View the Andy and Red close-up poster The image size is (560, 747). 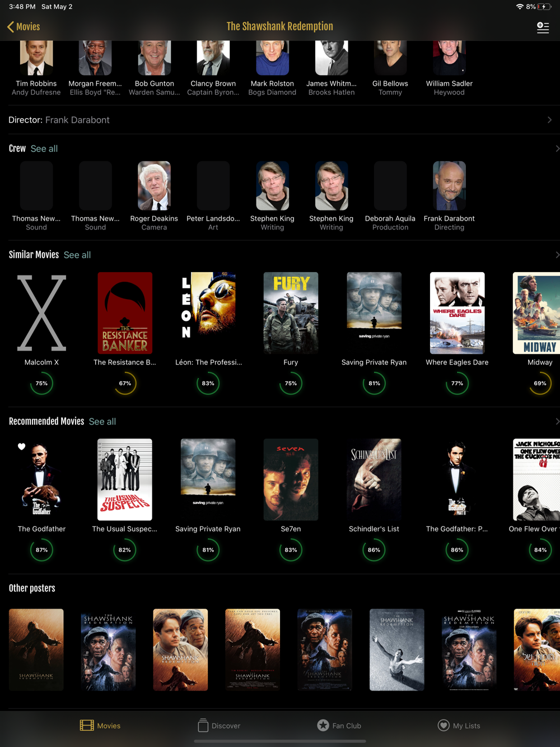pos(180,650)
